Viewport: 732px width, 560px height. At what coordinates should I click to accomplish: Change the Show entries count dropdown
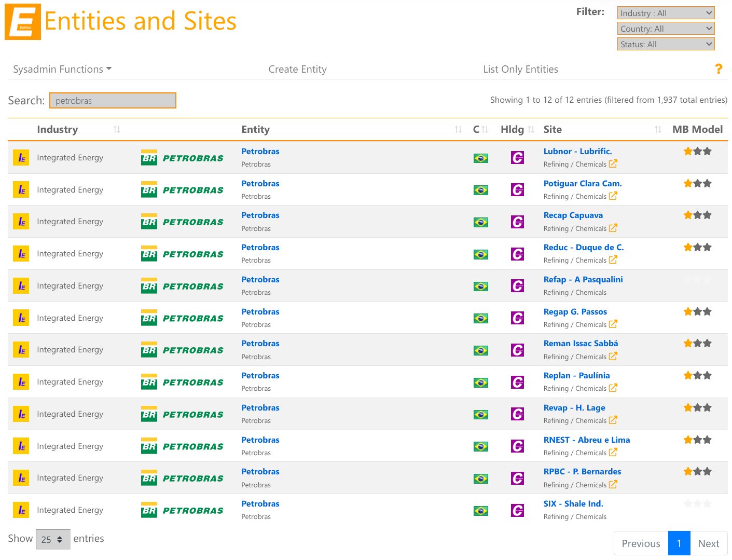53,539
